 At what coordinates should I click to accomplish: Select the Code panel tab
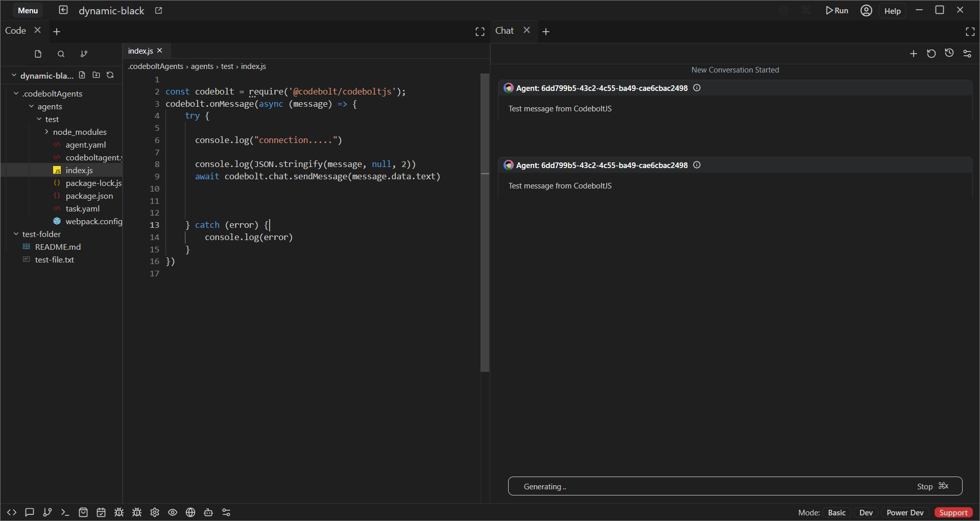(15, 31)
